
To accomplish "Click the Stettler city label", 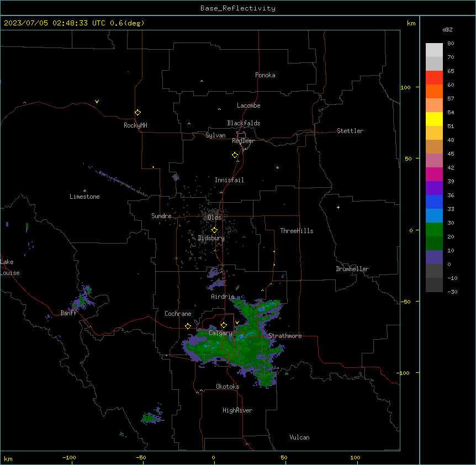I will (x=350, y=131).
